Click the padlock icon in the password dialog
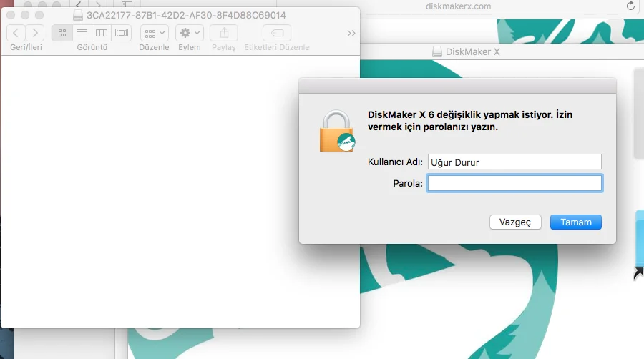 click(x=336, y=132)
